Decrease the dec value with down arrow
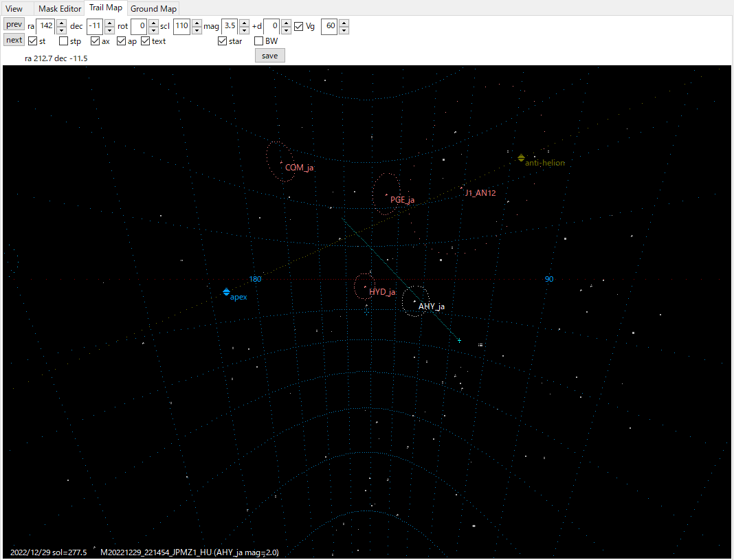The width and height of the screenshot is (734, 560). tap(109, 30)
